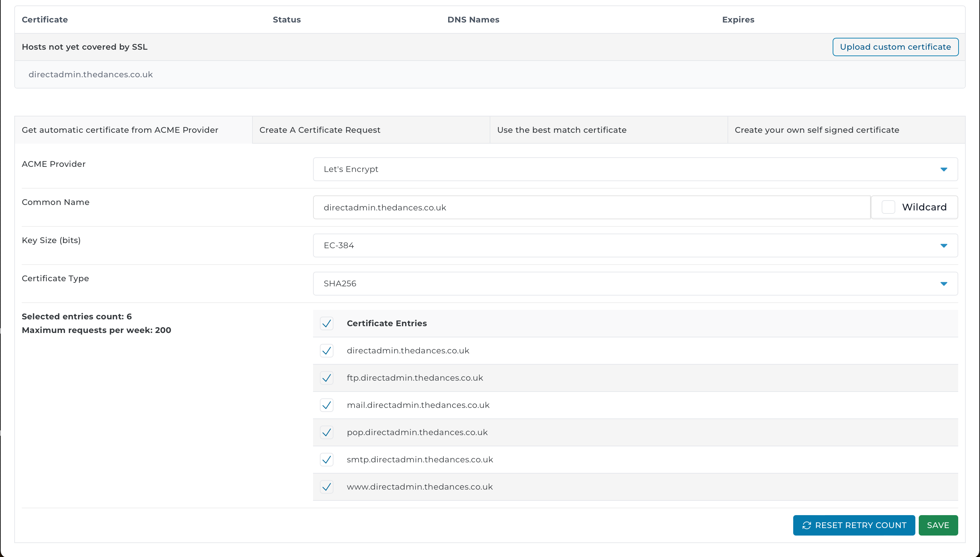
Task: Click the DNS Names column header
Action: pos(473,19)
